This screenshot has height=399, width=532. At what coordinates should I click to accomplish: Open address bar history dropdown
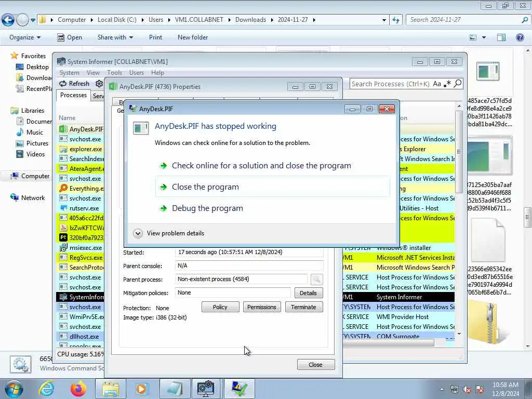point(384,20)
